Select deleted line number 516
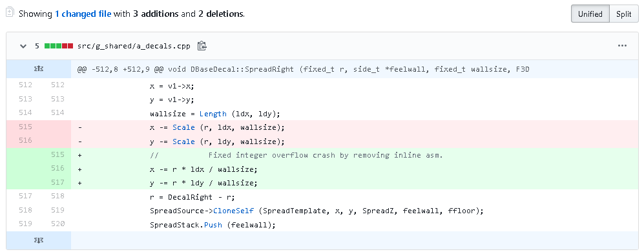Screen dimensions: 644x252 point(25,141)
